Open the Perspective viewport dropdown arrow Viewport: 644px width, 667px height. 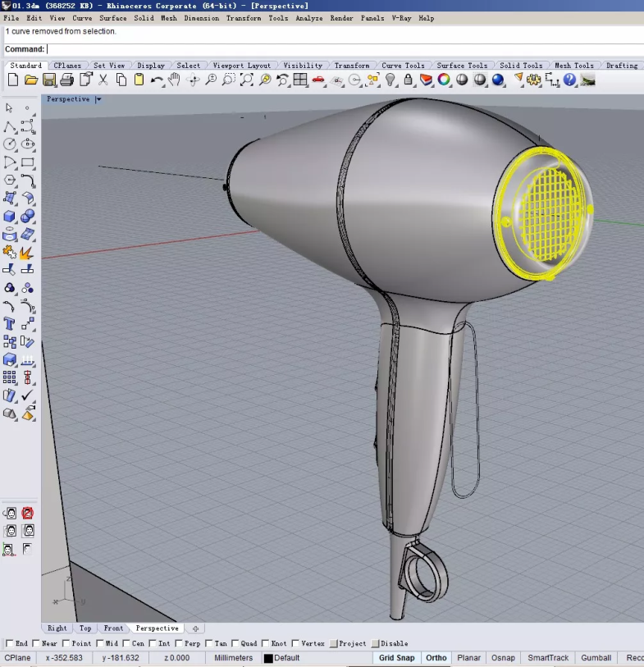(98, 99)
